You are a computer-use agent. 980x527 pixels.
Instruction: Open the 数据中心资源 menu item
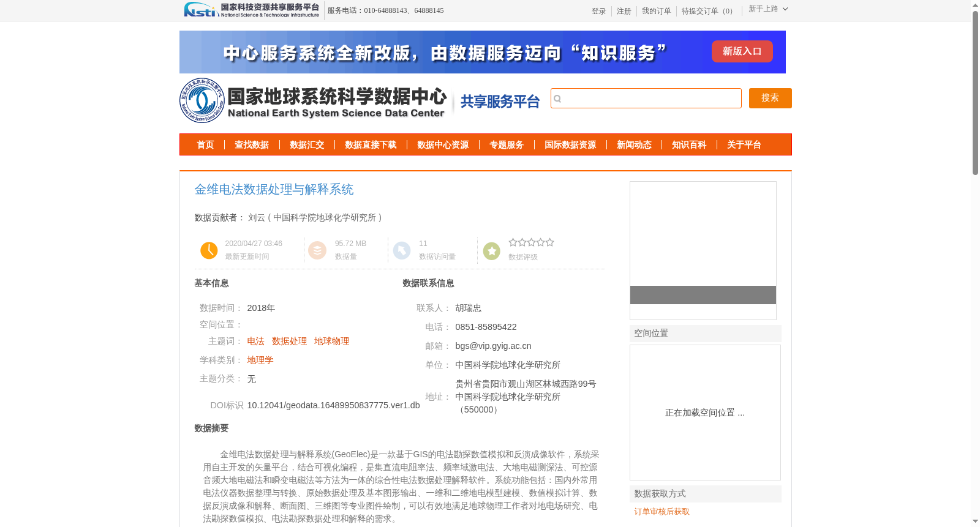443,145
